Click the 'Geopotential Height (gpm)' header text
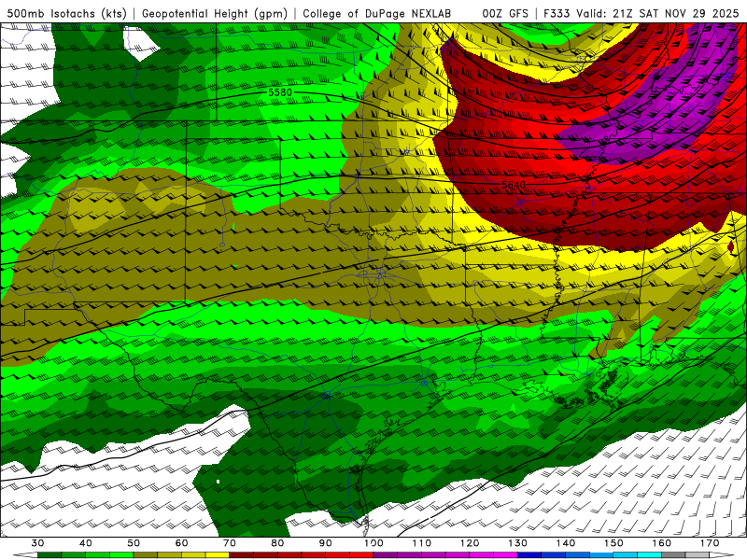This screenshot has width=747, height=560. tap(215, 13)
